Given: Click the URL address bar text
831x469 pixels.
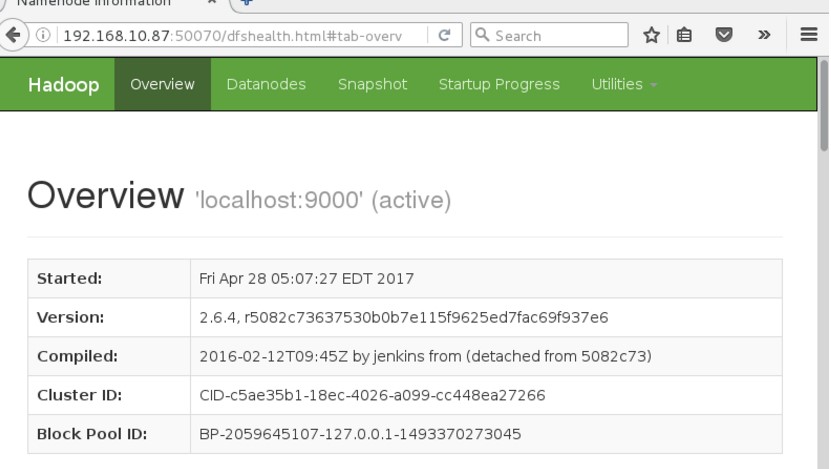Looking at the screenshot, I should click(232, 36).
